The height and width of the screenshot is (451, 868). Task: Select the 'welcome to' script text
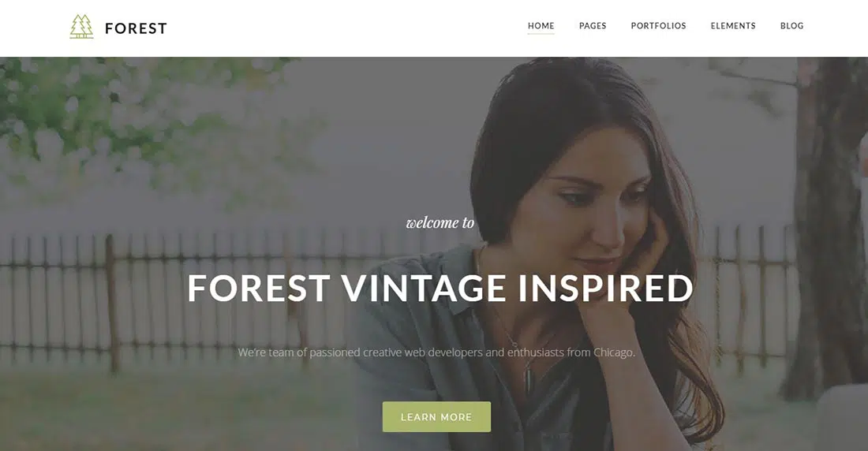[x=440, y=222]
